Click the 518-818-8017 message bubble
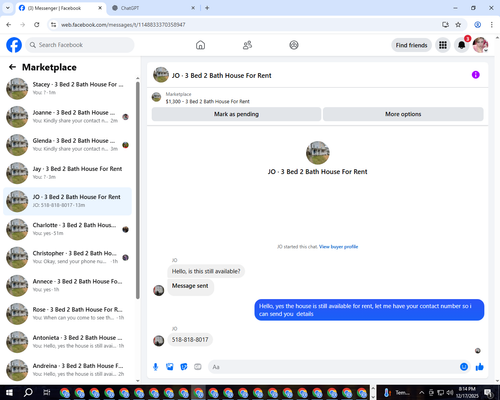Viewport: 500px width, 400px height. (190, 340)
